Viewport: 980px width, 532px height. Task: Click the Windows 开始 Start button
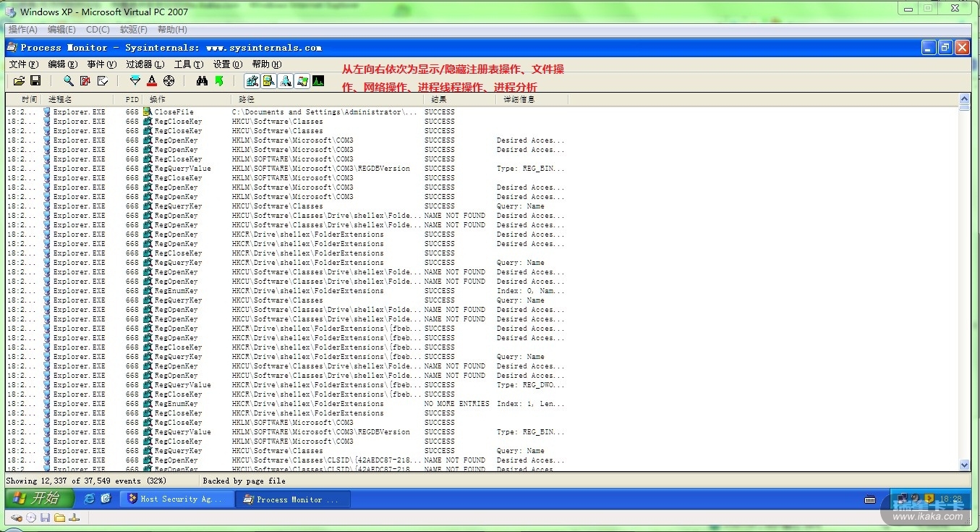tap(40, 499)
